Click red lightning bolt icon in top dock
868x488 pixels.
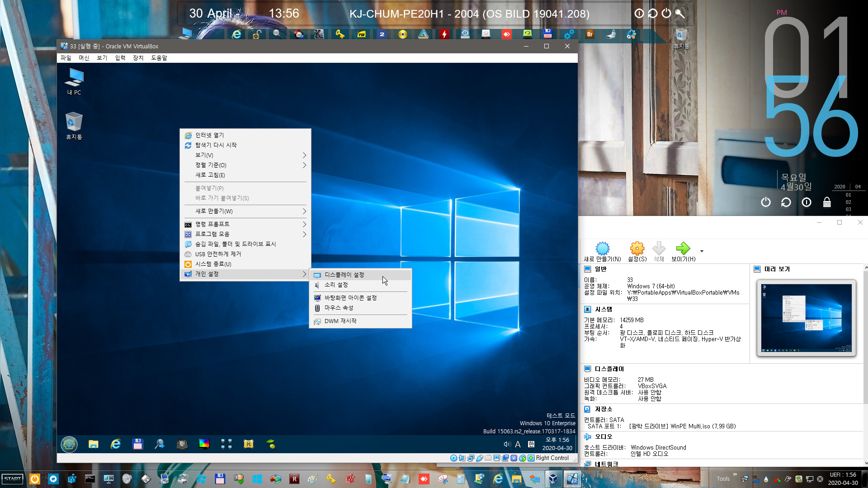tap(444, 34)
